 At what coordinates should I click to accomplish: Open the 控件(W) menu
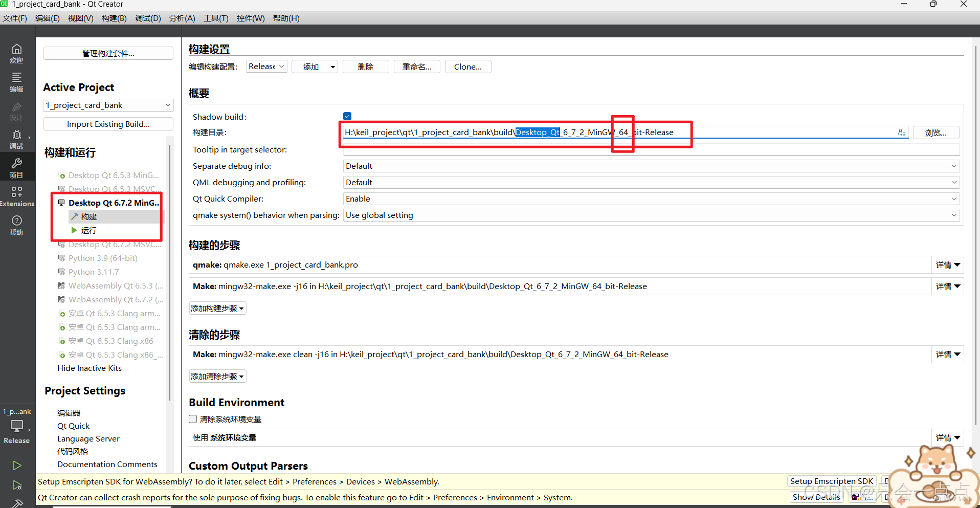coord(251,18)
